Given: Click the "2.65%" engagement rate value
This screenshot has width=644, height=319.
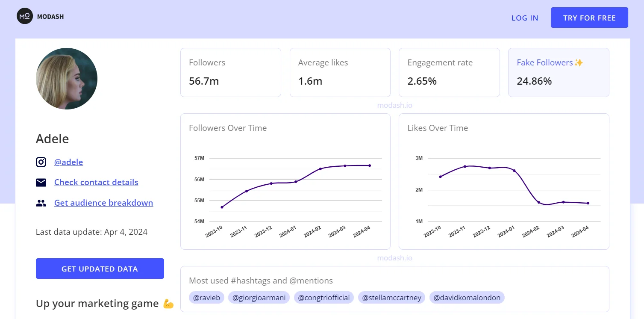Looking at the screenshot, I should pos(422,81).
